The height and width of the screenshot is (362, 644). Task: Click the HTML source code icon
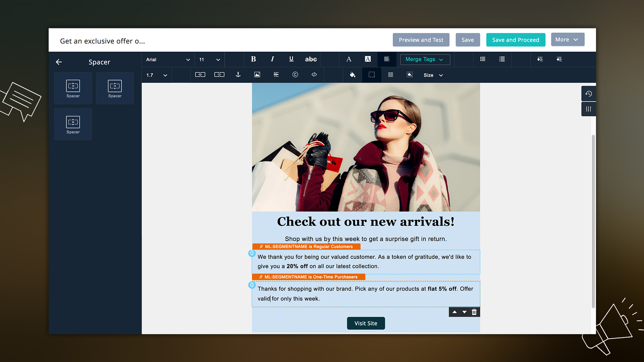pos(314,75)
